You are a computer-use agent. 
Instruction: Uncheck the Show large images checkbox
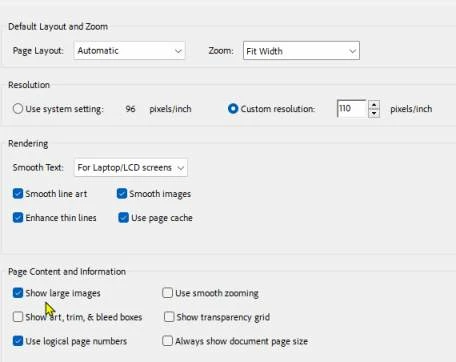click(x=18, y=293)
